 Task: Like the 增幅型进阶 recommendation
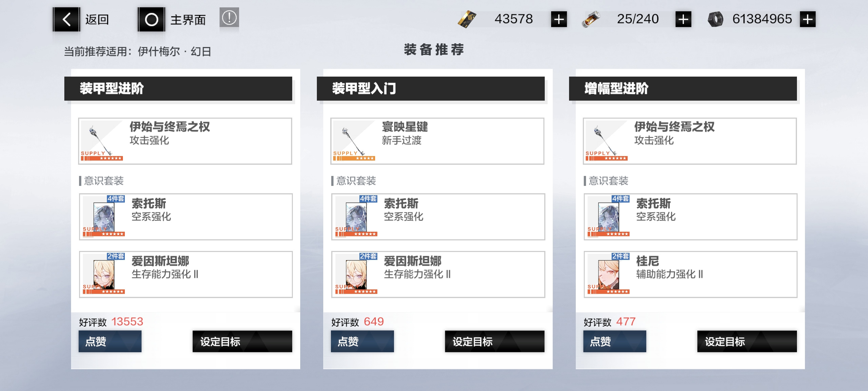point(615,341)
